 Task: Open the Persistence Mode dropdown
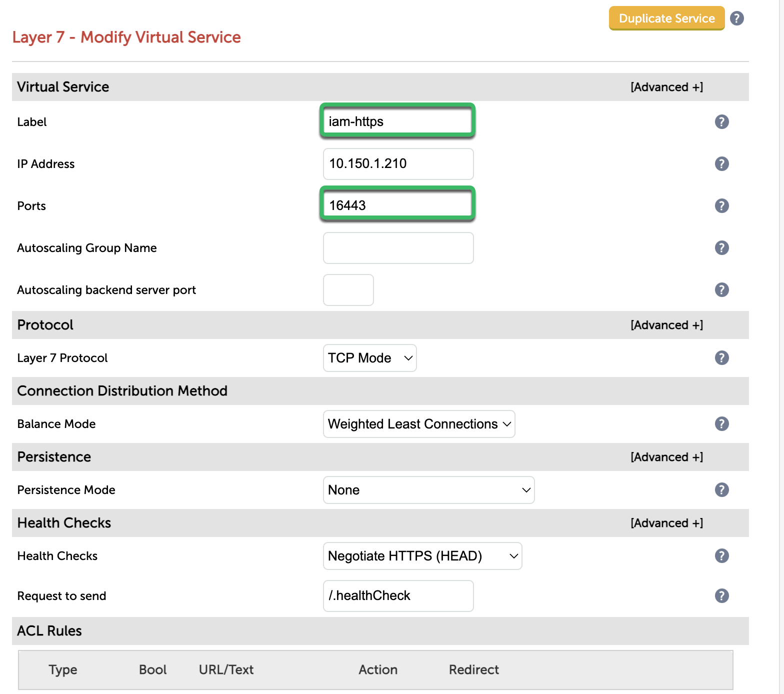[x=429, y=490]
